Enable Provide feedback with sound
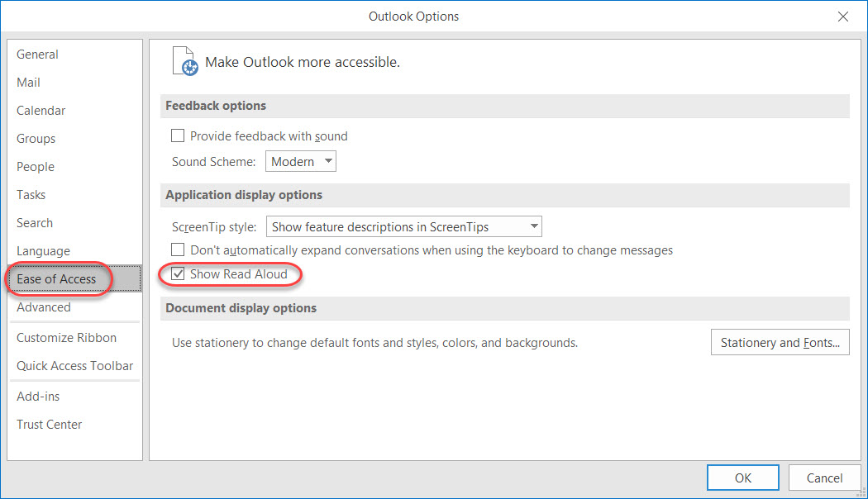Screen dimensions: 868x499 (x=178, y=135)
